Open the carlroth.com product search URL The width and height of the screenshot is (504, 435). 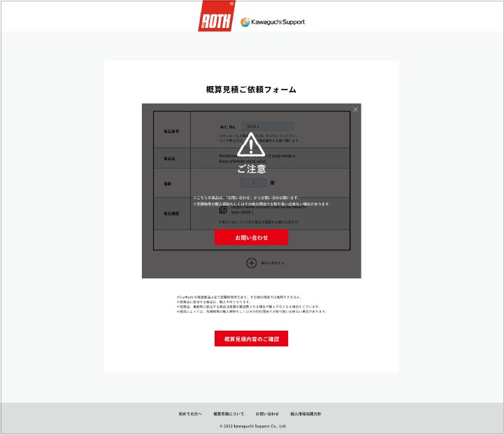tap(268, 210)
